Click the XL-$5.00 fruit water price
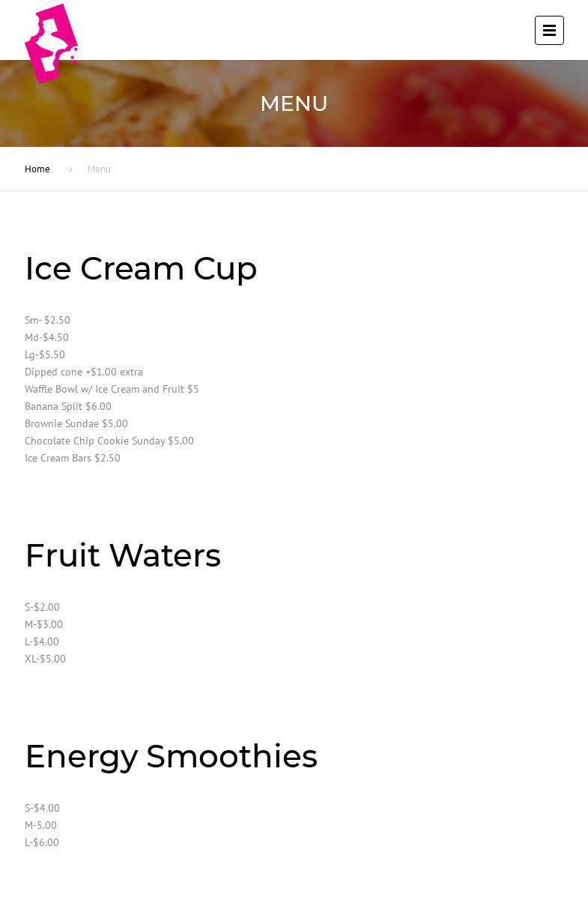 point(45,659)
